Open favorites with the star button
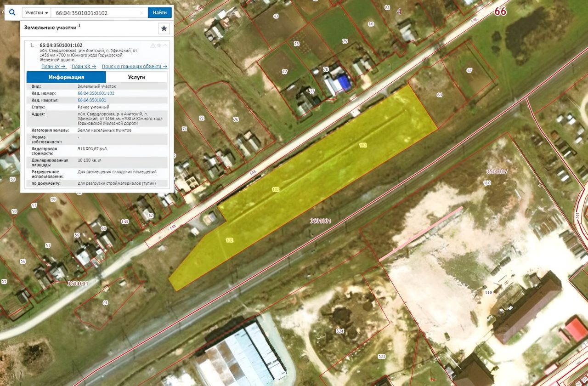Viewport: 588px width, 386px height. [164, 28]
